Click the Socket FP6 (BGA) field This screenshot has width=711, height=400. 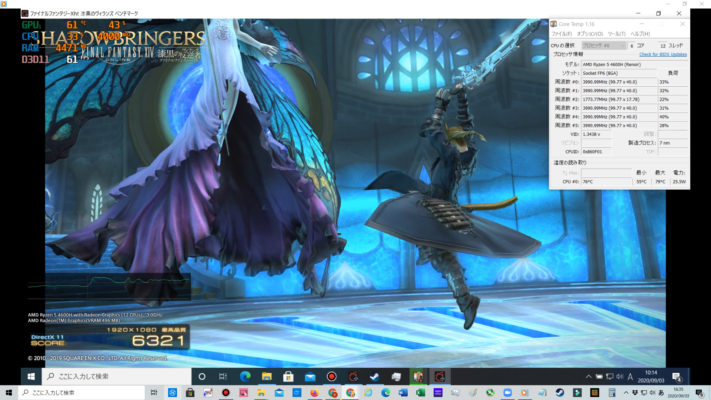point(619,73)
